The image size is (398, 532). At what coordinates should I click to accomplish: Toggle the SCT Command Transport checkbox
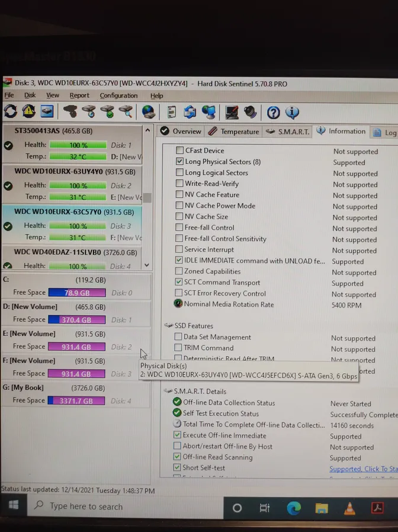tap(179, 281)
